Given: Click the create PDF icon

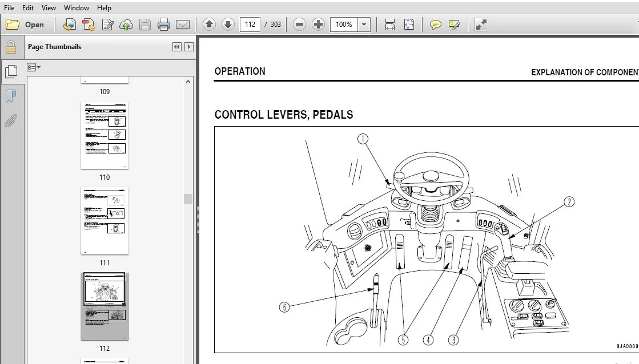Looking at the screenshot, I should (x=70, y=25).
